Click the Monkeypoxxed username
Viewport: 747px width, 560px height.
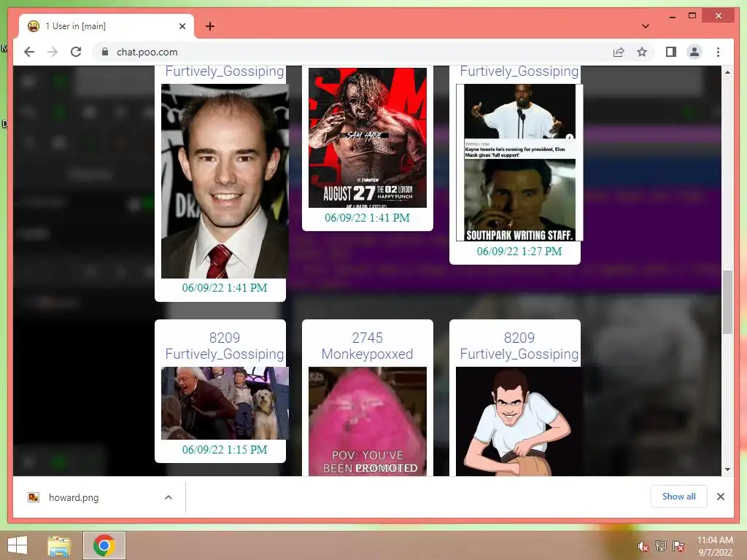pyautogui.click(x=368, y=354)
